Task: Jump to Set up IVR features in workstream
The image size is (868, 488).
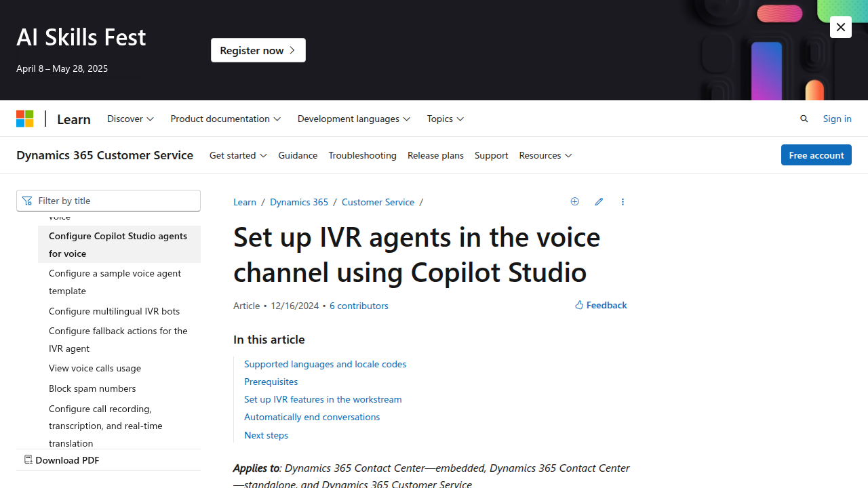Action: [x=323, y=399]
